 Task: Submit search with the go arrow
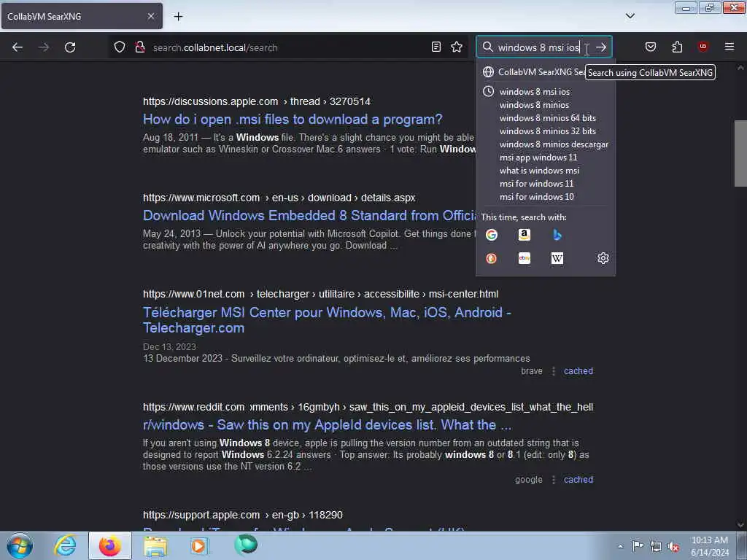(601, 47)
